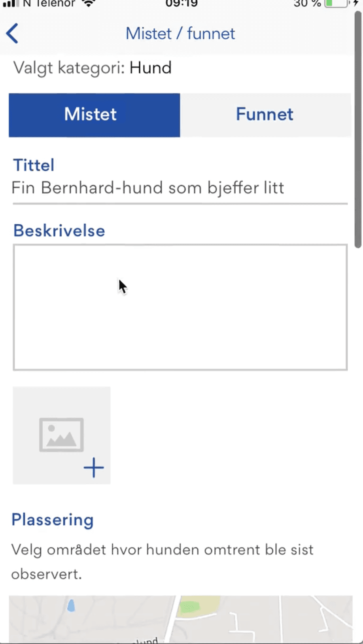Tap the selected category "Hund" text

click(x=151, y=68)
